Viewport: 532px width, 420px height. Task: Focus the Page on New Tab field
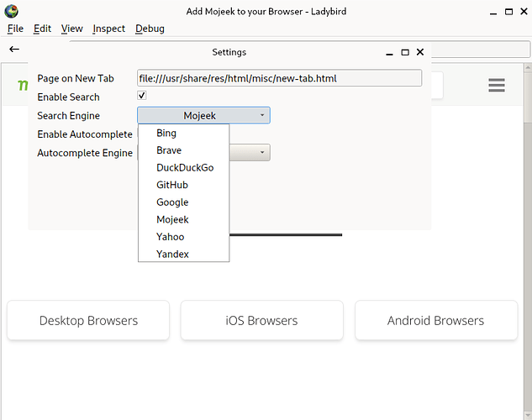(x=280, y=78)
